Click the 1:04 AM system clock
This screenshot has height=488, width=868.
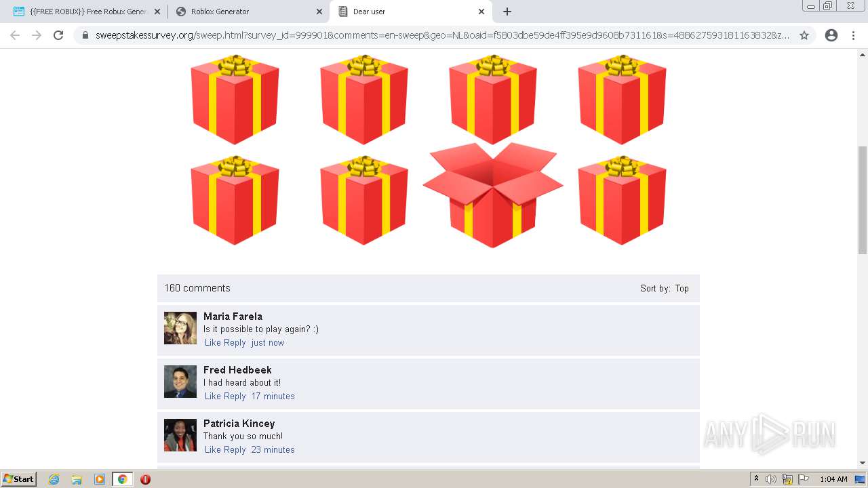click(833, 479)
